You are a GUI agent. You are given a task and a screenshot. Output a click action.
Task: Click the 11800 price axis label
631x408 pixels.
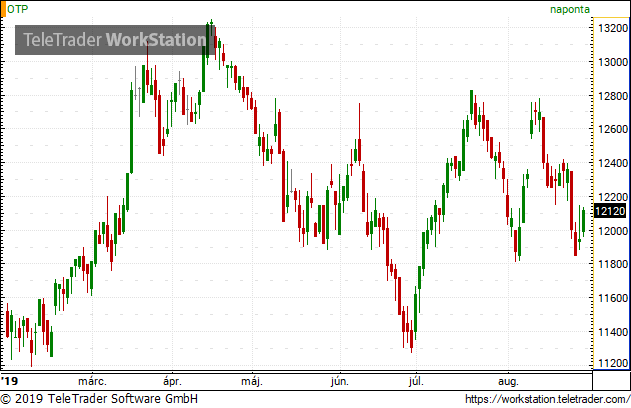click(x=613, y=264)
